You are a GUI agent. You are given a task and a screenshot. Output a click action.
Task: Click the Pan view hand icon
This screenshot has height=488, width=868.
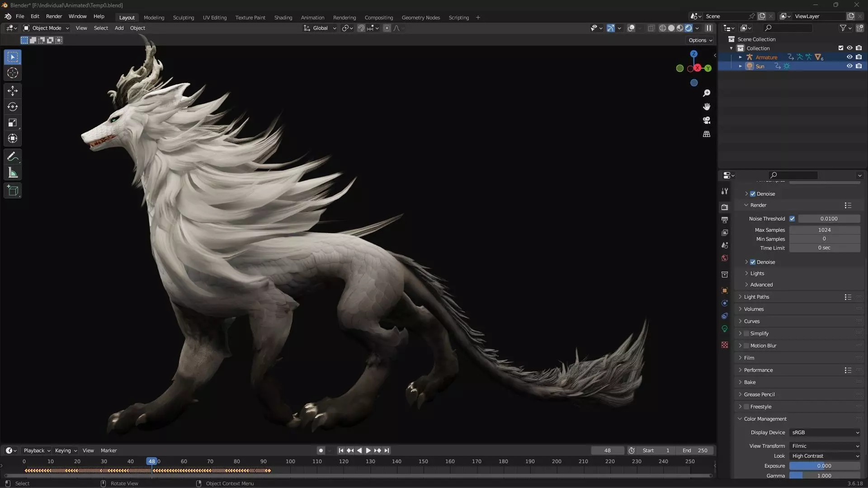(x=707, y=107)
